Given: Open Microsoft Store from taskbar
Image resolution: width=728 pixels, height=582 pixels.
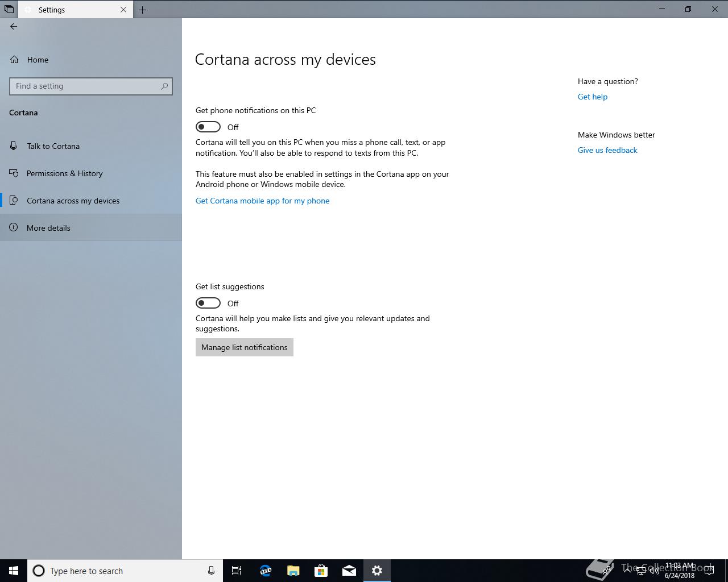Looking at the screenshot, I should coord(321,571).
